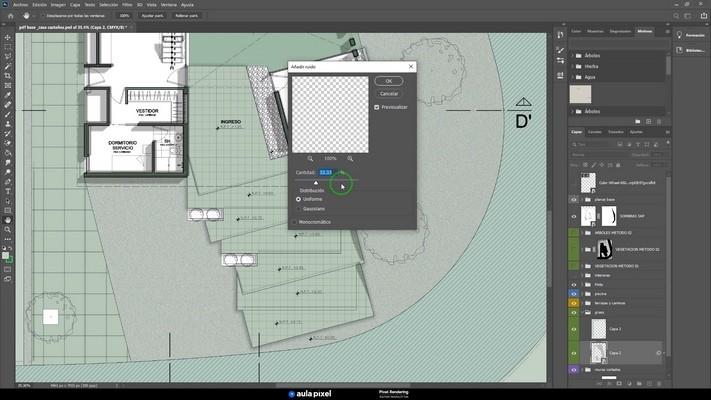
Task: Expand the planos base layer group
Action: coord(582,200)
